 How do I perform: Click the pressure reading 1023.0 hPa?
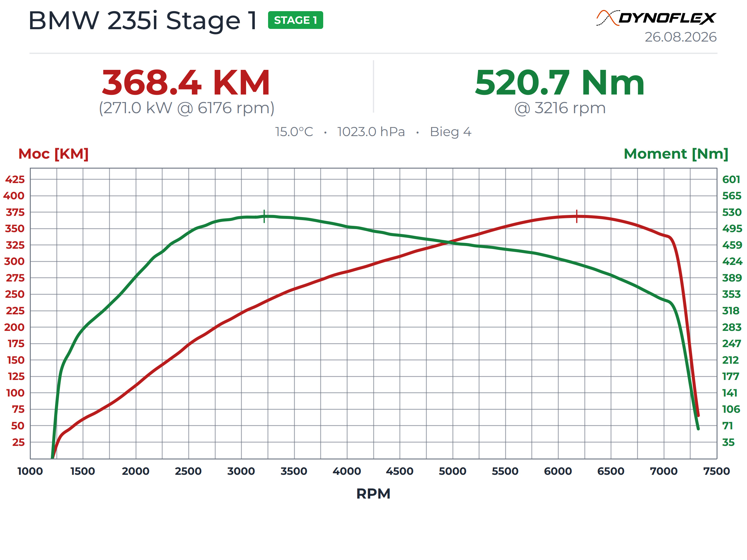point(371,132)
